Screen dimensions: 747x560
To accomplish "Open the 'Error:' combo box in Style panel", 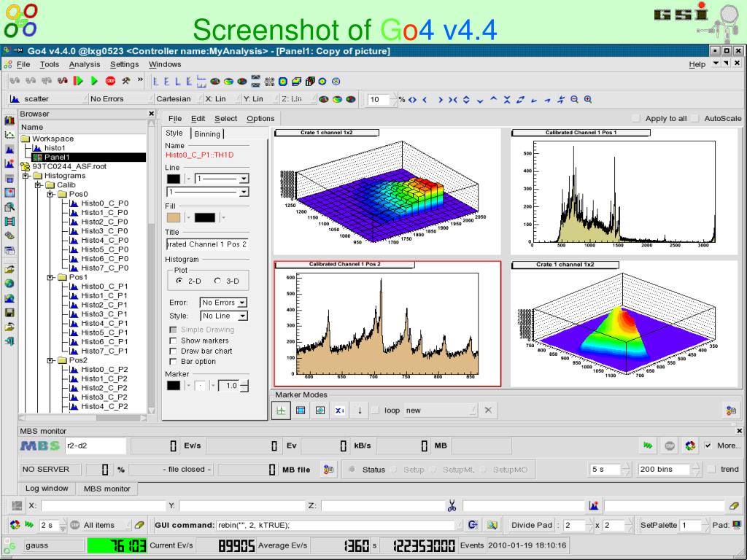I will (223, 303).
